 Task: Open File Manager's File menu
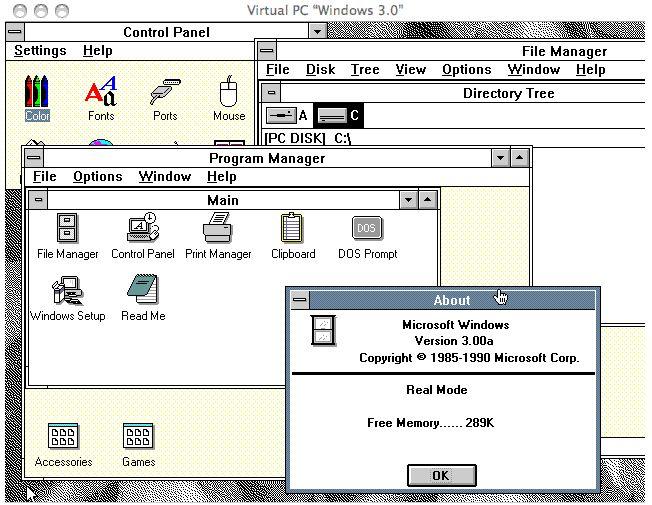click(277, 69)
